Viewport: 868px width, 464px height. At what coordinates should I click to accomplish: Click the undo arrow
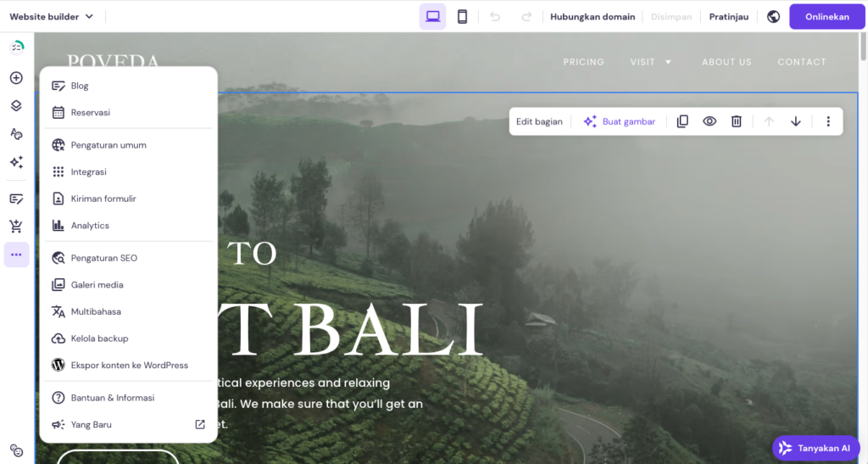coord(495,17)
